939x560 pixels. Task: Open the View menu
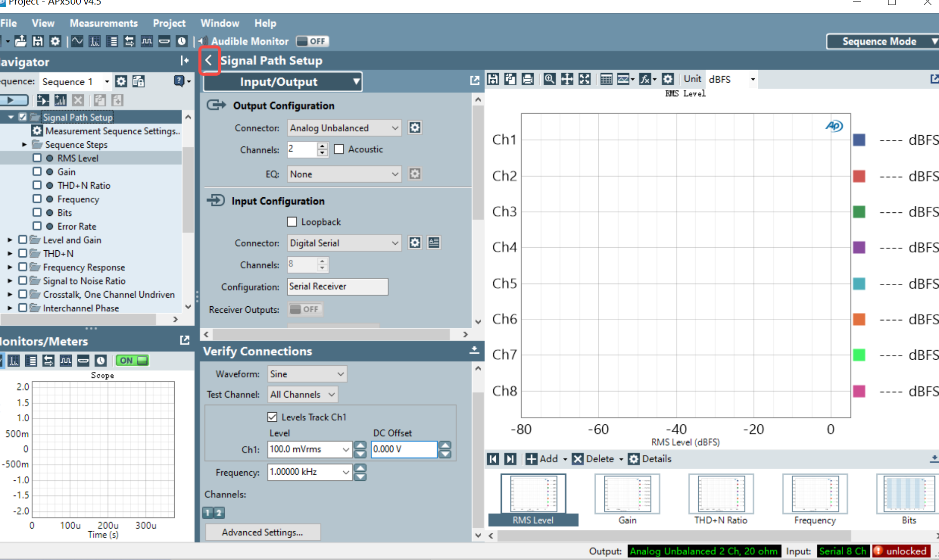pyautogui.click(x=43, y=23)
